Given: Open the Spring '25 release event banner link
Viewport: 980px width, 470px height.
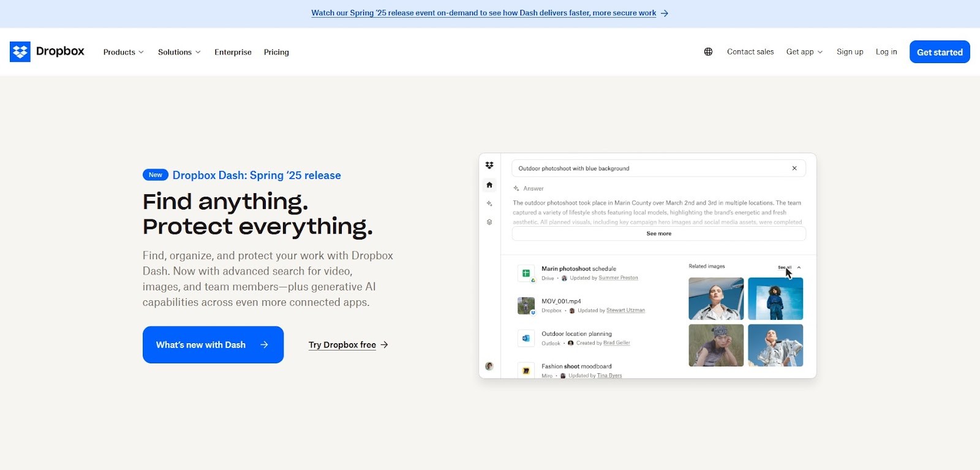Looking at the screenshot, I should 484,13.
